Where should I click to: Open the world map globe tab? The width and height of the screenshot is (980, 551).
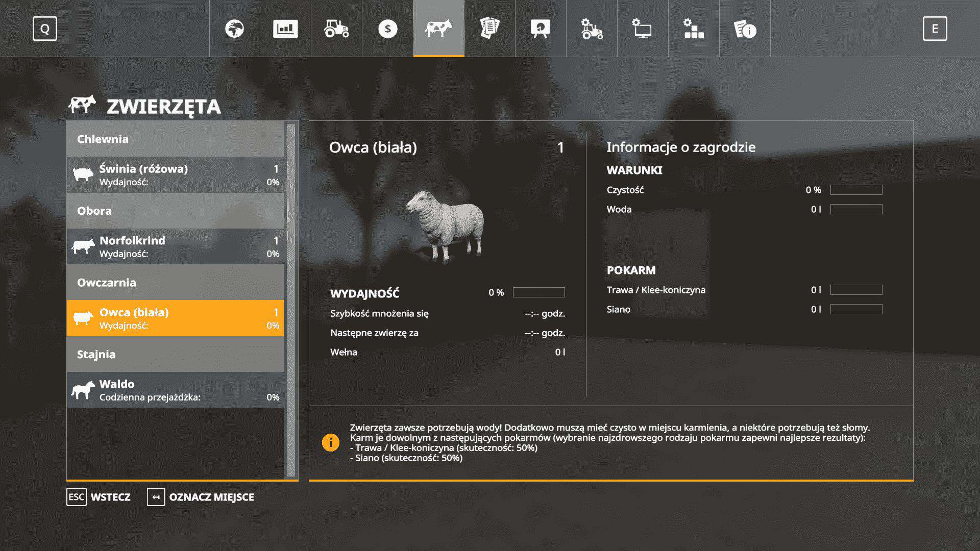tap(234, 29)
